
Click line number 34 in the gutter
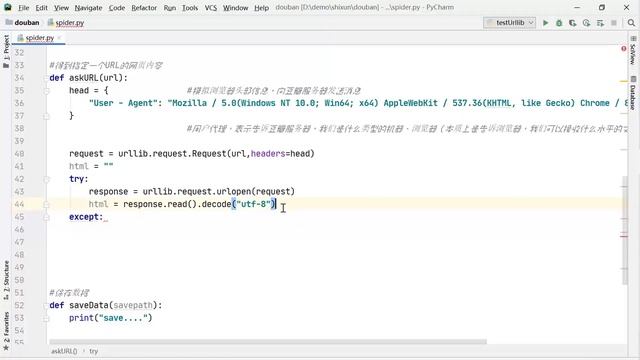pos(19,78)
